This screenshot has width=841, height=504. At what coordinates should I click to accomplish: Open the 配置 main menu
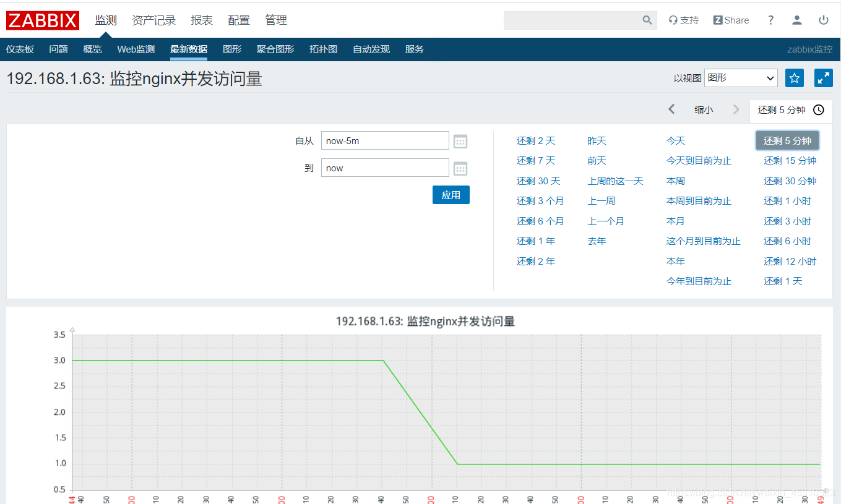pos(239,20)
